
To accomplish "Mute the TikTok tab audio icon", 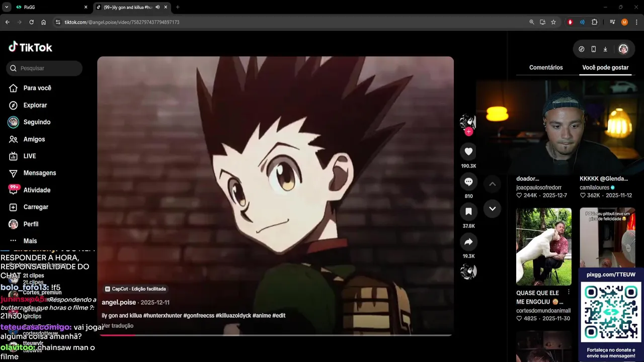I will (x=157, y=7).
